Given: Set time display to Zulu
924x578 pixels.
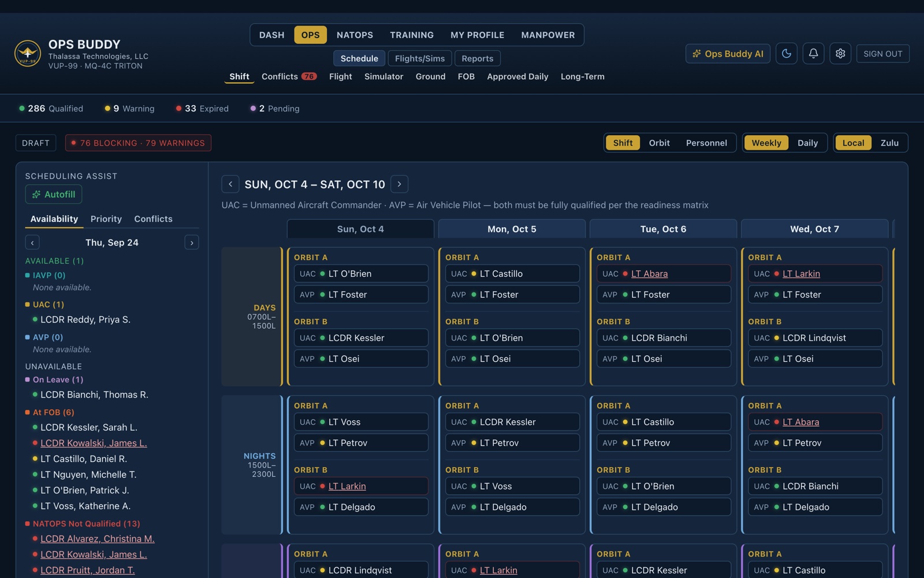Looking at the screenshot, I should pos(889,143).
